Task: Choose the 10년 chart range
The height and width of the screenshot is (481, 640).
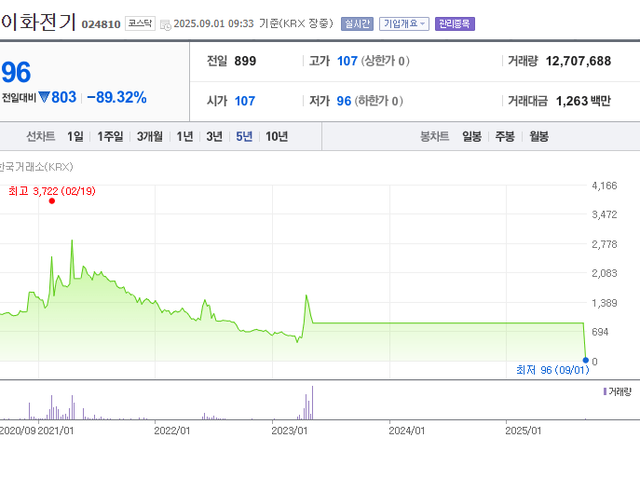Action: pos(277,137)
